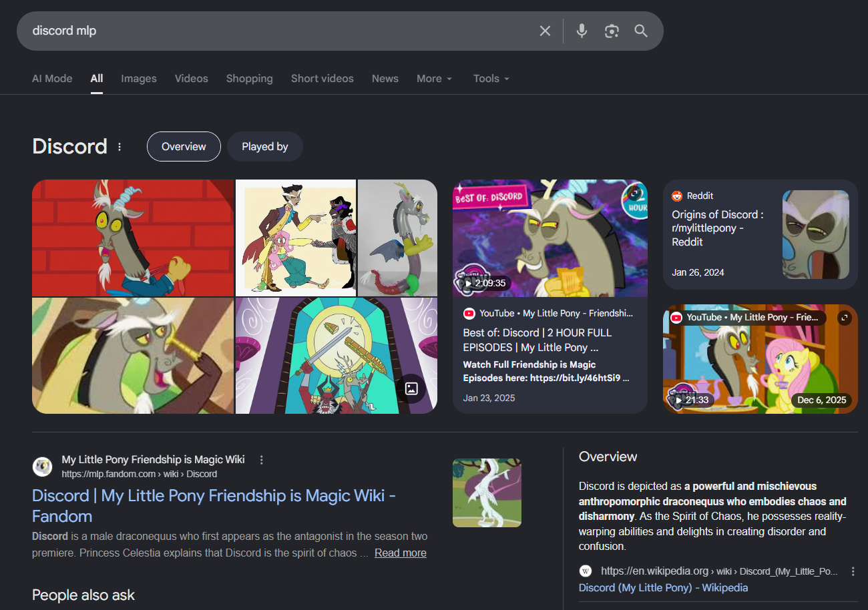868x610 pixels.
Task: Open three-dot menu beside MLP Wiki result
Action: [x=262, y=460]
